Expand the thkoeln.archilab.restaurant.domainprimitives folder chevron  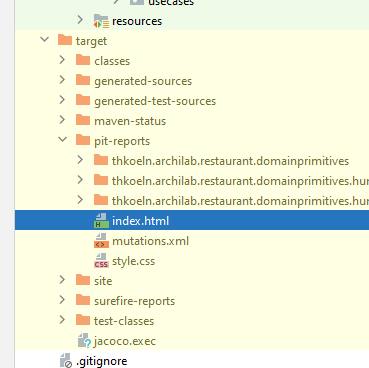[80, 160]
